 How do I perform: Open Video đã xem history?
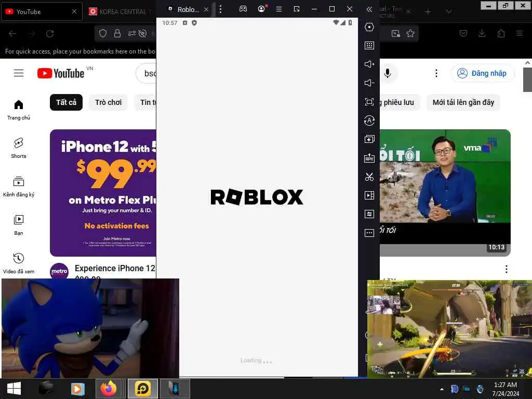coord(19,263)
